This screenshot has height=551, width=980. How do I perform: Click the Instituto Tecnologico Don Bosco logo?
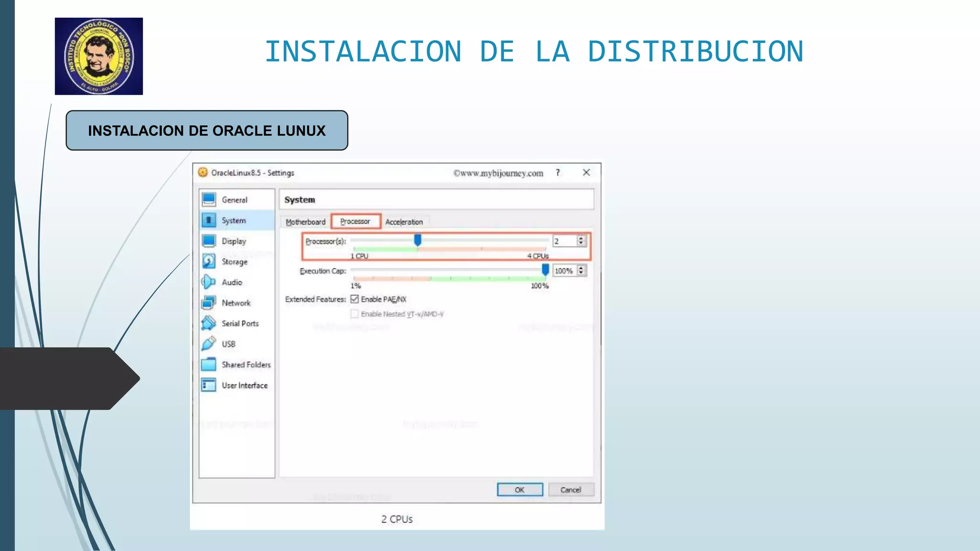coord(99,56)
